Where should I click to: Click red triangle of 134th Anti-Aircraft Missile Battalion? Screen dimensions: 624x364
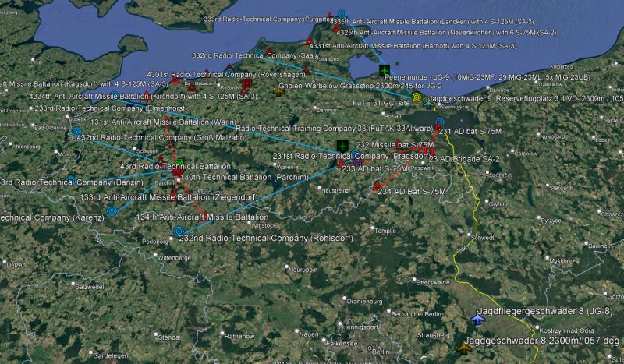[205, 216]
